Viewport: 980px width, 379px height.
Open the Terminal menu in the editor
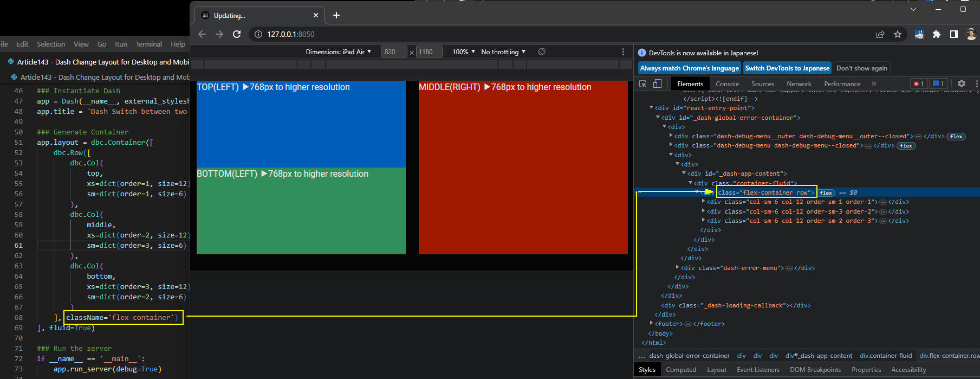(x=148, y=44)
